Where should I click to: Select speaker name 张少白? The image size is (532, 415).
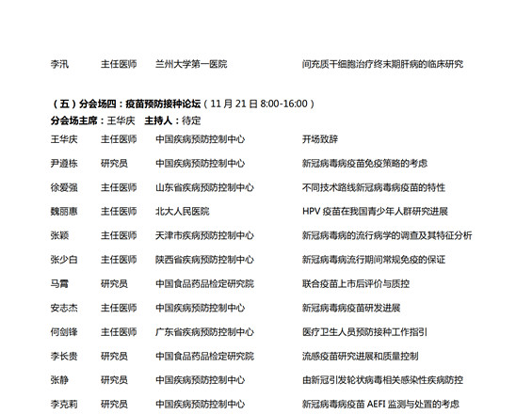pyautogui.click(x=64, y=260)
